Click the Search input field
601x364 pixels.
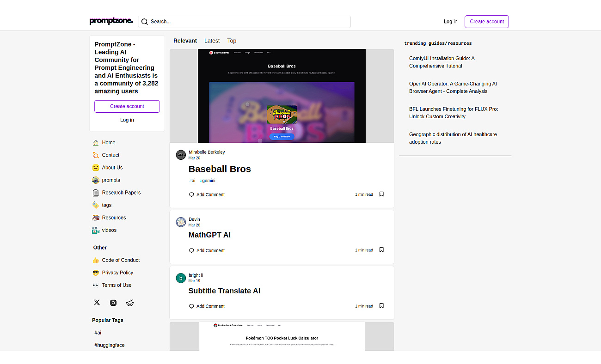[244, 22]
